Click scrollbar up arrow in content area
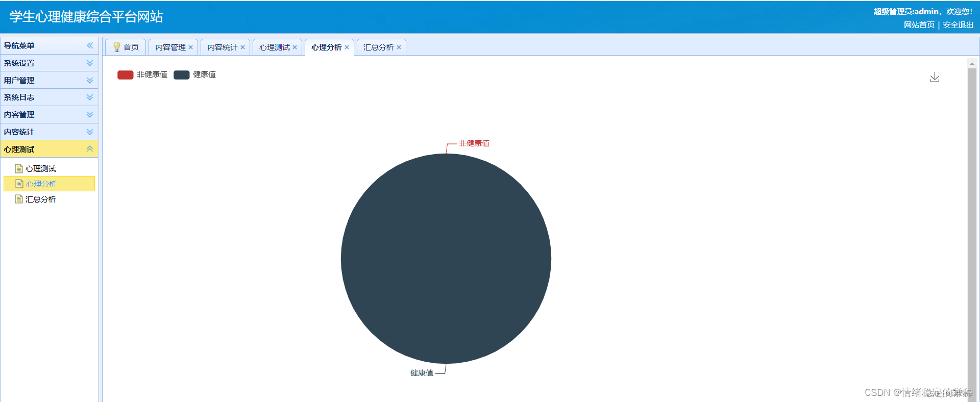 tap(972, 63)
